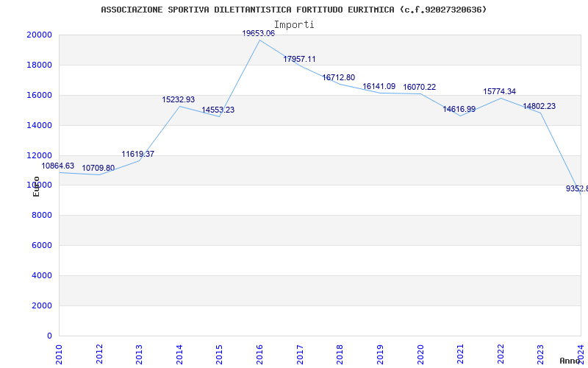Click the 19653.06 peak data label

[259, 33]
